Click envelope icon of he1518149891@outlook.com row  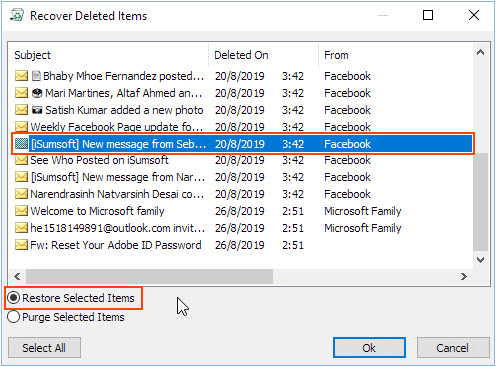point(22,228)
